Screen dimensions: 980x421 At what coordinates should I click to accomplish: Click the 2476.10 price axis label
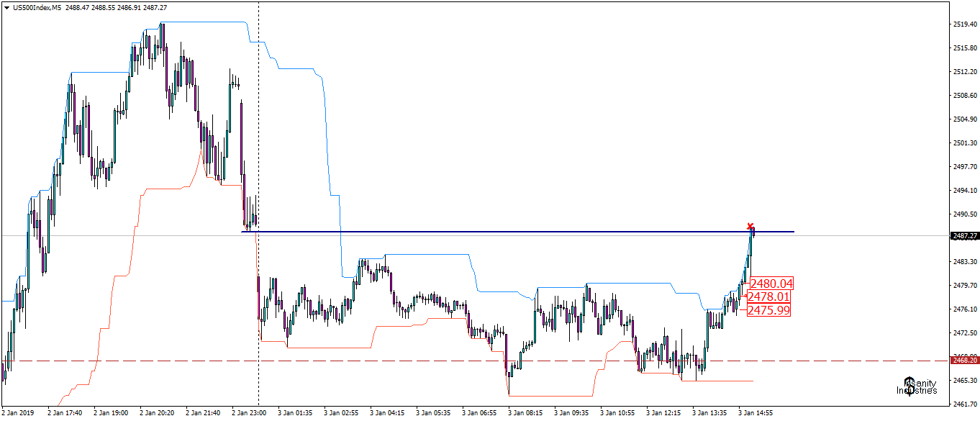click(963, 309)
